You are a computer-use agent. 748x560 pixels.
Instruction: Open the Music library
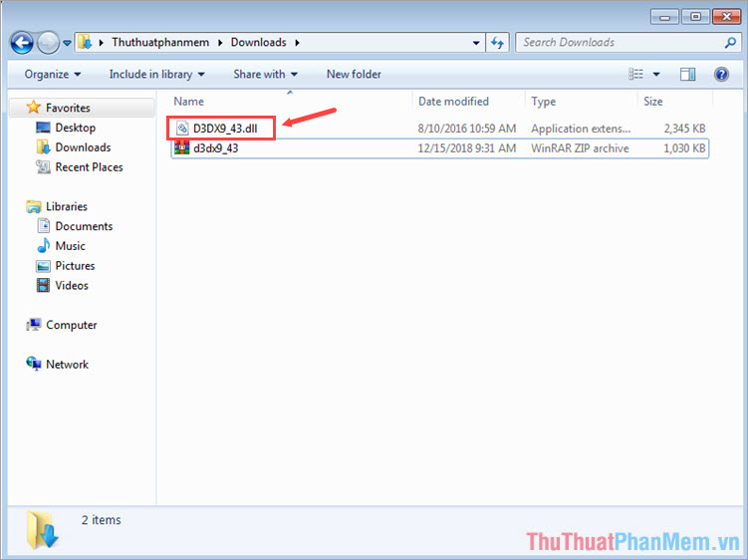pos(70,246)
